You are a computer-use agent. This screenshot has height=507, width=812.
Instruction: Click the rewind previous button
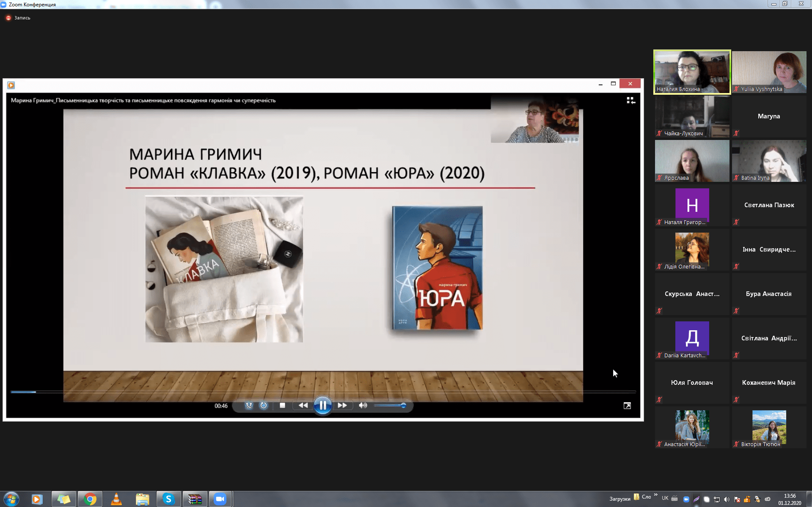(303, 406)
